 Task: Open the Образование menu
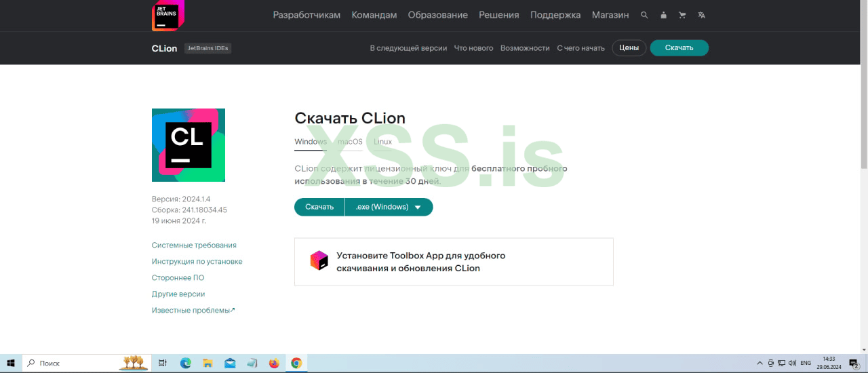pyautogui.click(x=438, y=15)
